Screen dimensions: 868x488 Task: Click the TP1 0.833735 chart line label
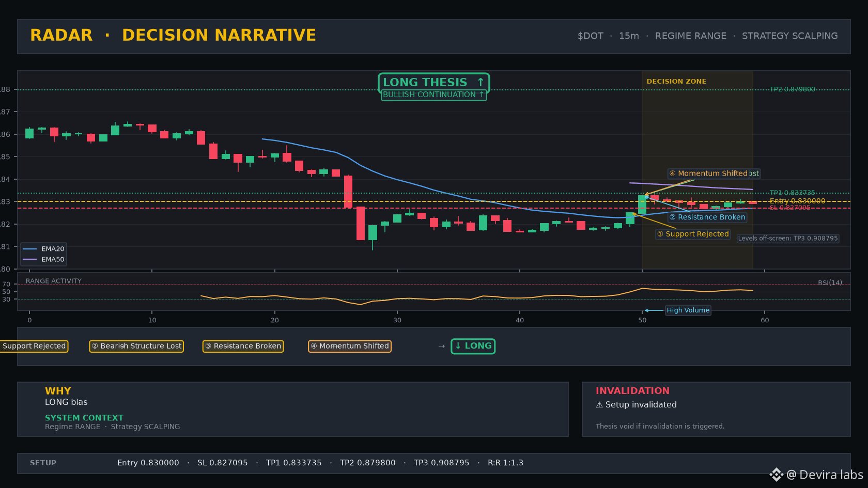pyautogui.click(x=792, y=193)
